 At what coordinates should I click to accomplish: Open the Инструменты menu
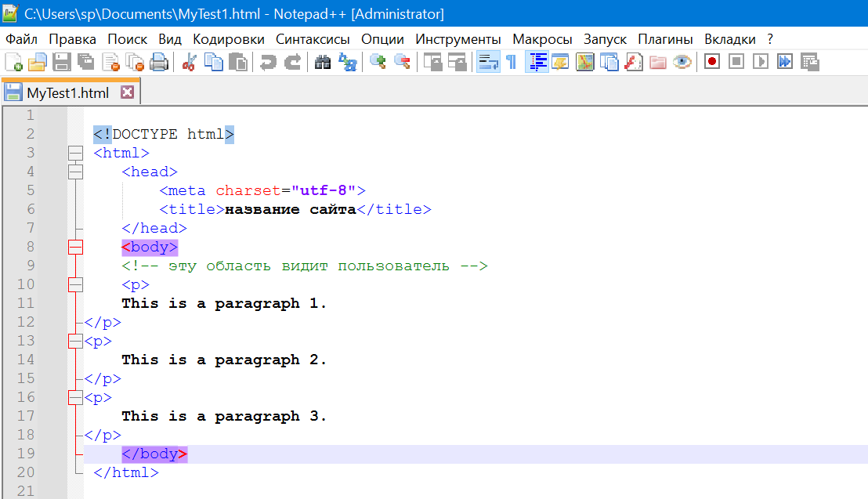458,39
